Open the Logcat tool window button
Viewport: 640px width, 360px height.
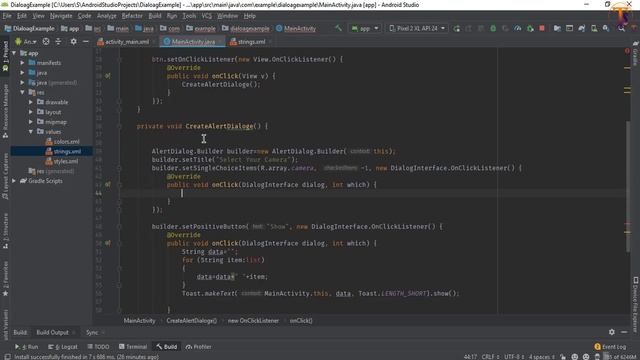[x=63, y=347]
